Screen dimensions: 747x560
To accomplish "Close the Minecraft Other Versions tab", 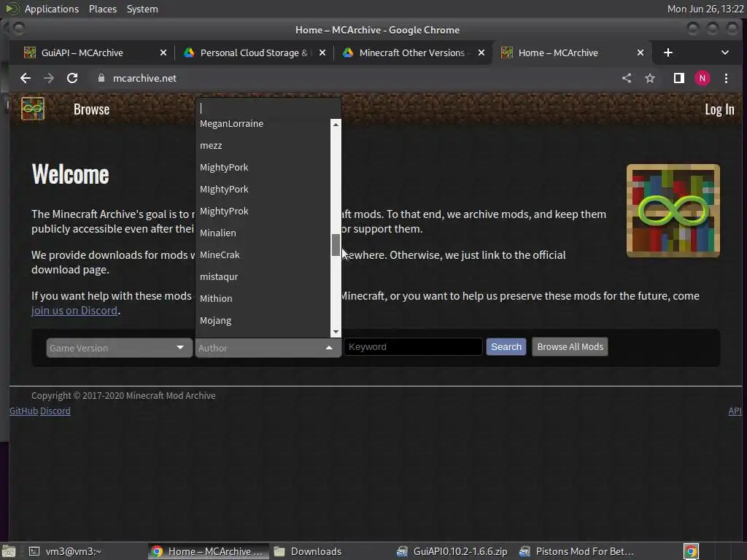I will click(x=481, y=52).
